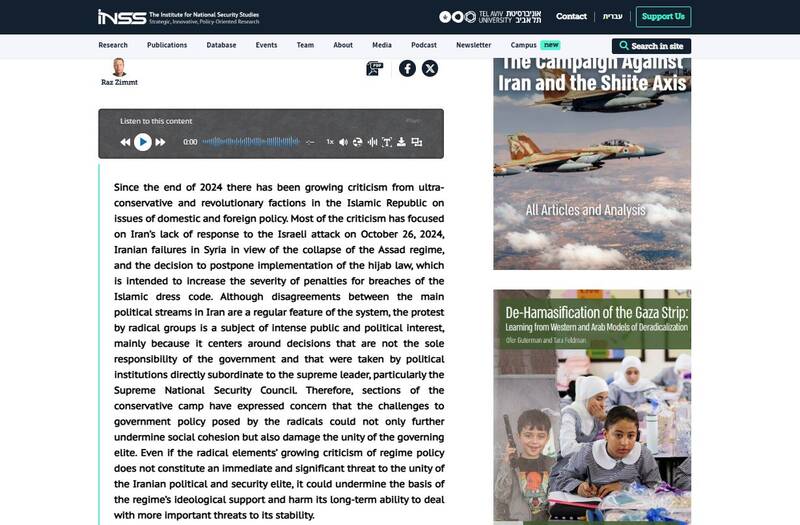Screen dimensions: 800x525
Task: Open audio language globe icon
Action: coord(358,142)
